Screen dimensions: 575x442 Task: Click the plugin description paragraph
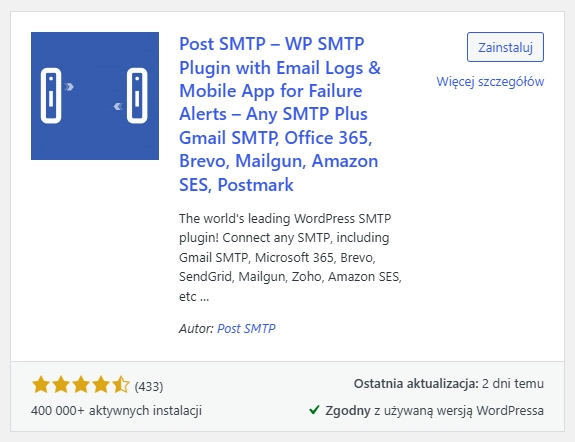pos(290,257)
